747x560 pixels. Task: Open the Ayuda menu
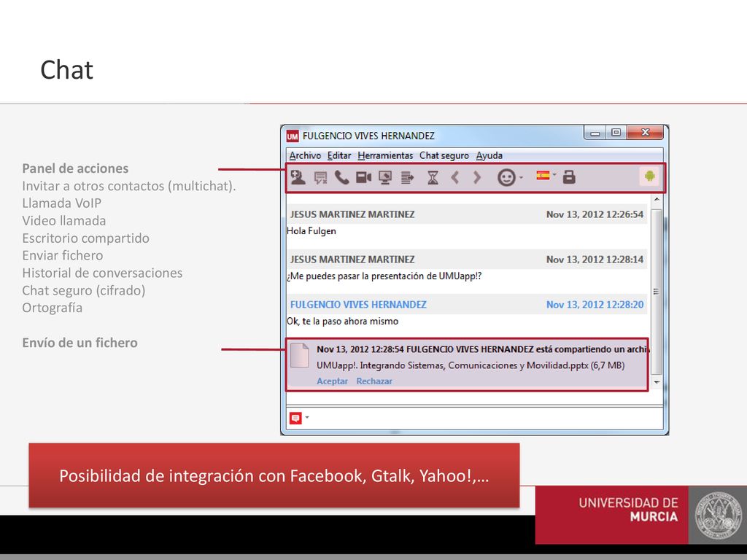coord(489,156)
